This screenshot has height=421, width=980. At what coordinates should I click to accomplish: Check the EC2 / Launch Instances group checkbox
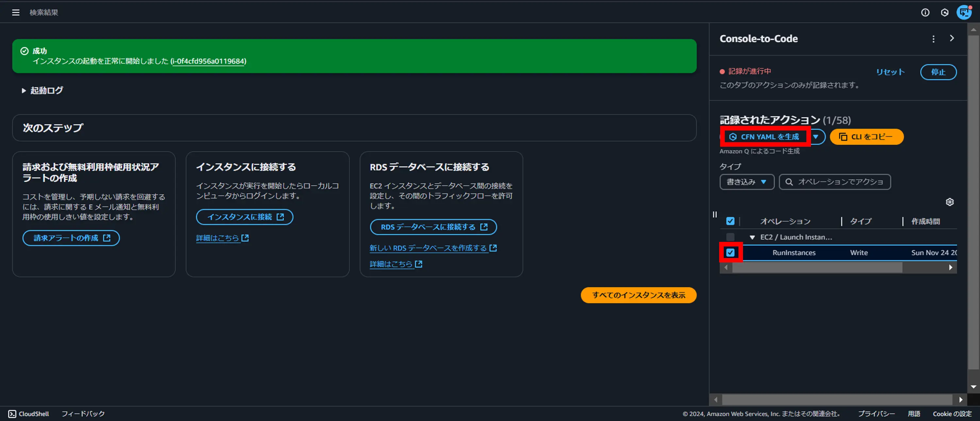(x=730, y=237)
